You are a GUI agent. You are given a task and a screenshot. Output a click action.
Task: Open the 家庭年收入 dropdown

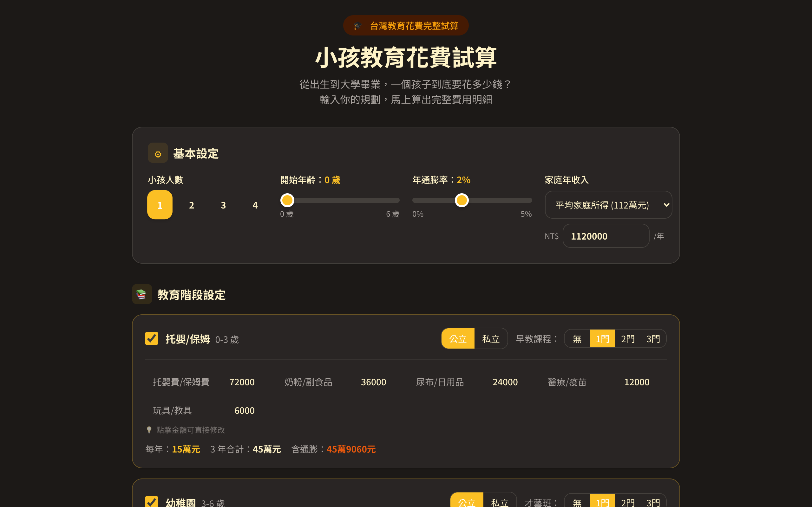(608, 205)
